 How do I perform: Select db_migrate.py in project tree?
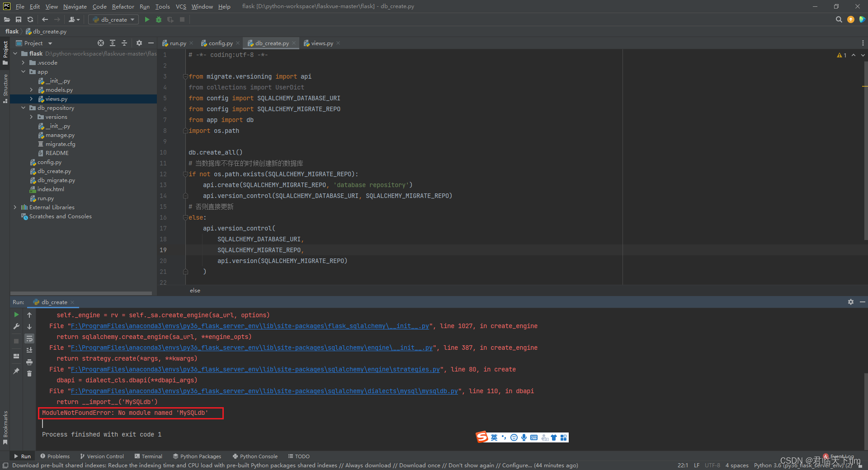(x=57, y=180)
